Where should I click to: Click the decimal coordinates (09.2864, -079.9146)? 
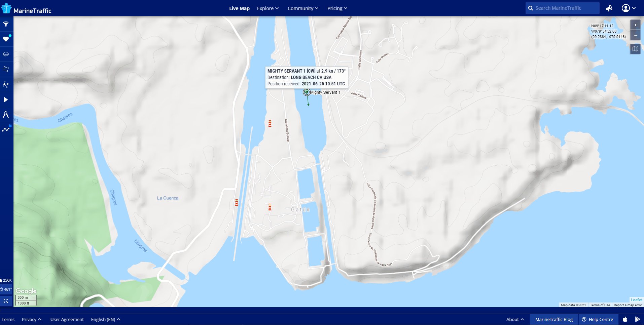click(608, 37)
